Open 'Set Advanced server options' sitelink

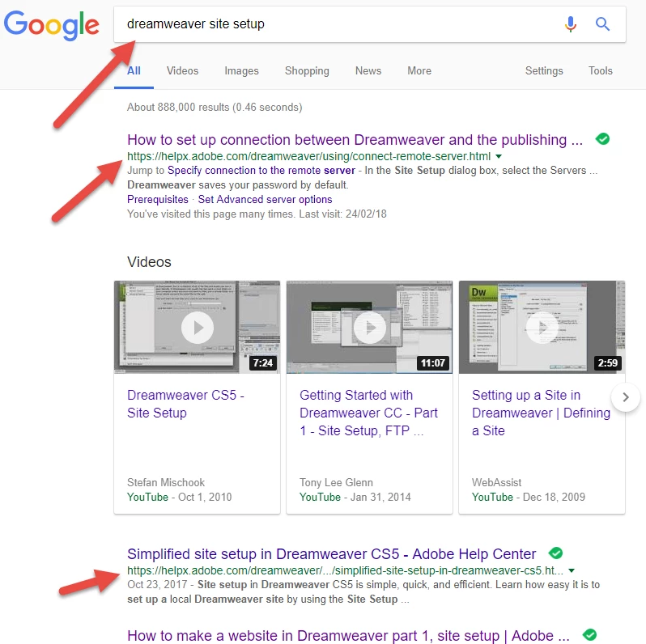tap(265, 200)
